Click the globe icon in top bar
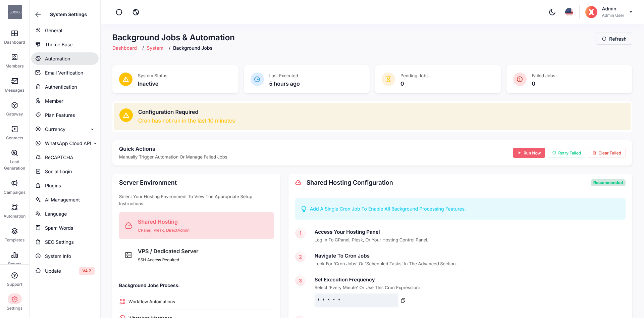Screen dimensions: 644x318 click(136, 12)
